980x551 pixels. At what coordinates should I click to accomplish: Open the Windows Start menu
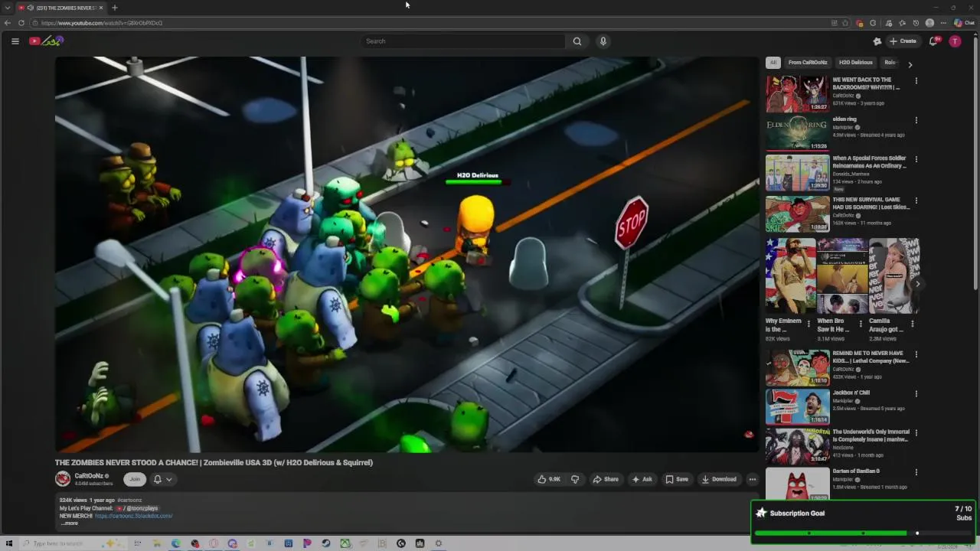(x=9, y=543)
